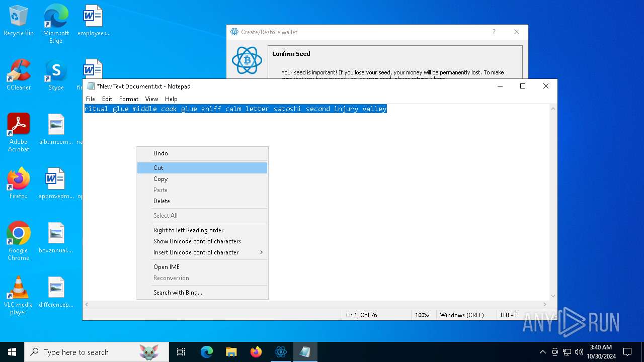Launch VLC media player desktop icon

pyautogui.click(x=19, y=295)
